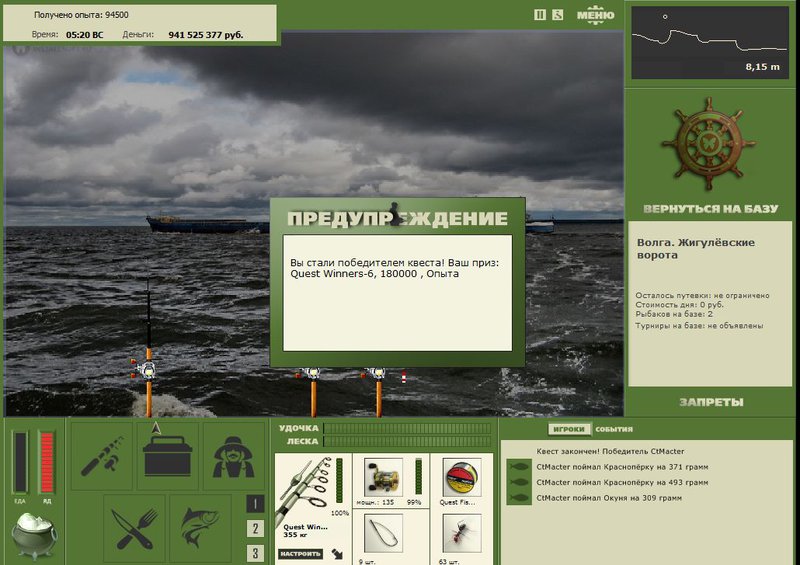Click the ship's wheel navigation icon
This screenshot has width=800, height=565.
coord(710,144)
